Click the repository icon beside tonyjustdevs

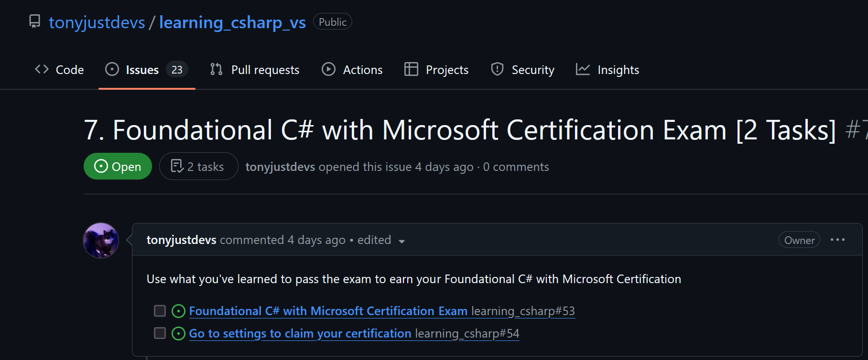[x=35, y=21]
